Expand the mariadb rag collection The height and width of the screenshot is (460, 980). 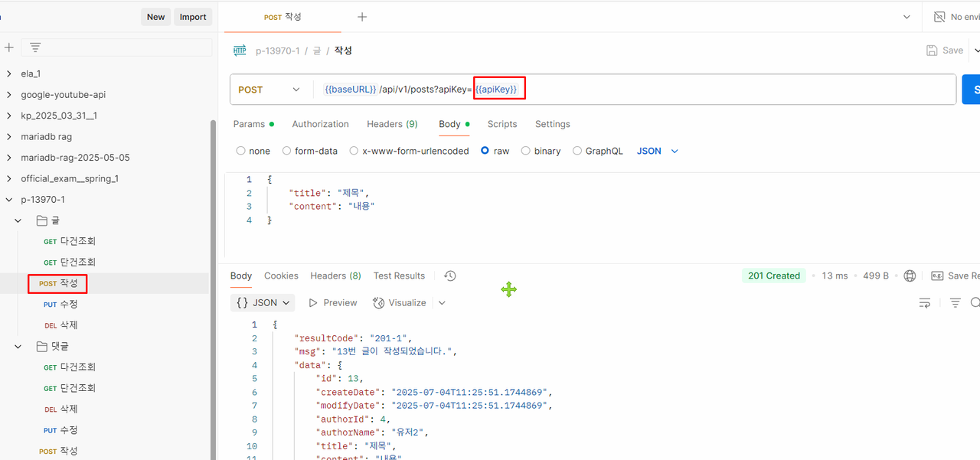point(9,137)
